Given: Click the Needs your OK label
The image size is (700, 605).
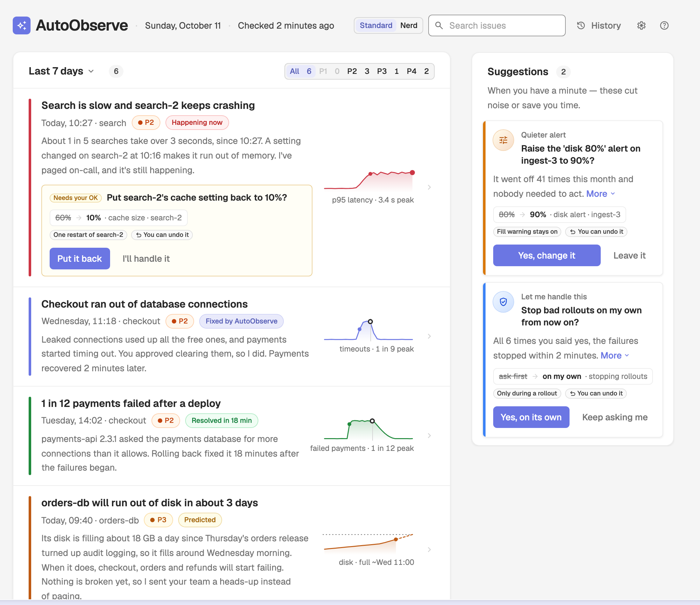Looking at the screenshot, I should click(x=76, y=198).
